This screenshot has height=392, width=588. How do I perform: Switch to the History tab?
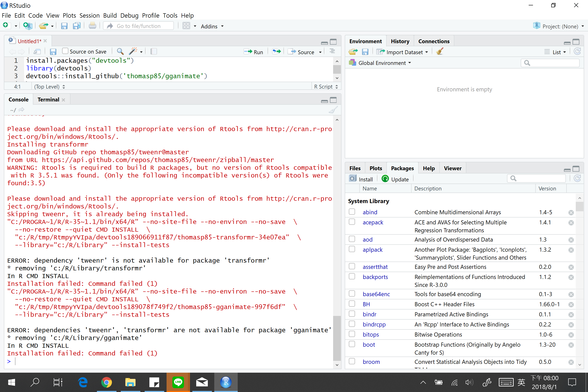click(400, 41)
